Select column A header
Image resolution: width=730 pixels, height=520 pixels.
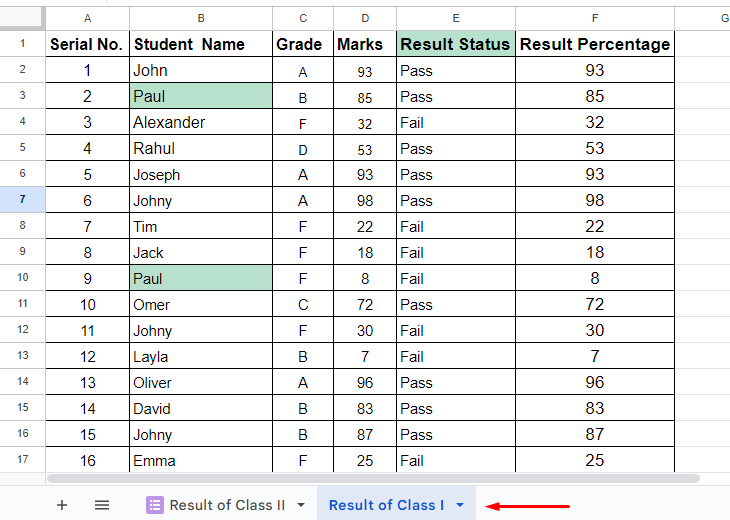tap(88, 19)
